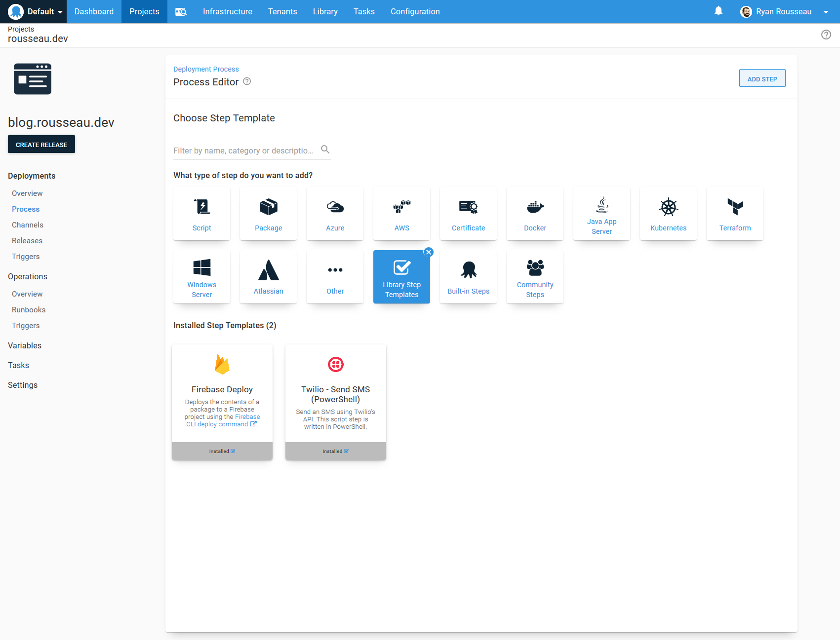Click the ADD STEP button

point(762,78)
